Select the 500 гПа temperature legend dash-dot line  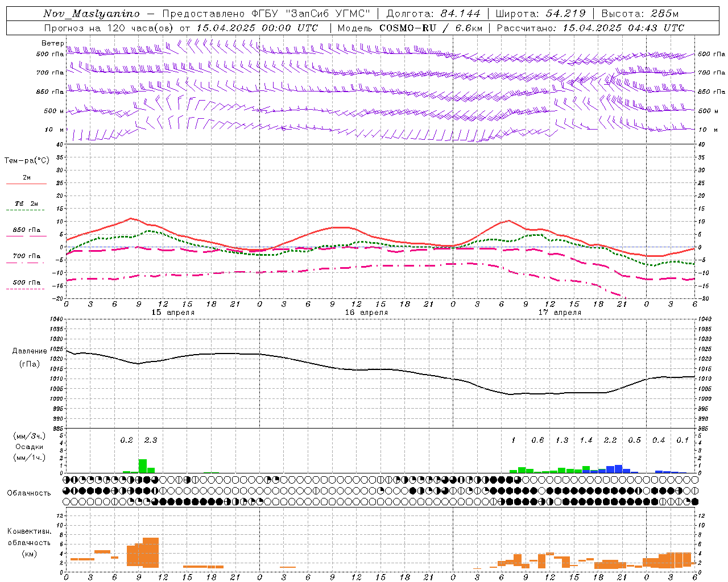click(x=25, y=289)
